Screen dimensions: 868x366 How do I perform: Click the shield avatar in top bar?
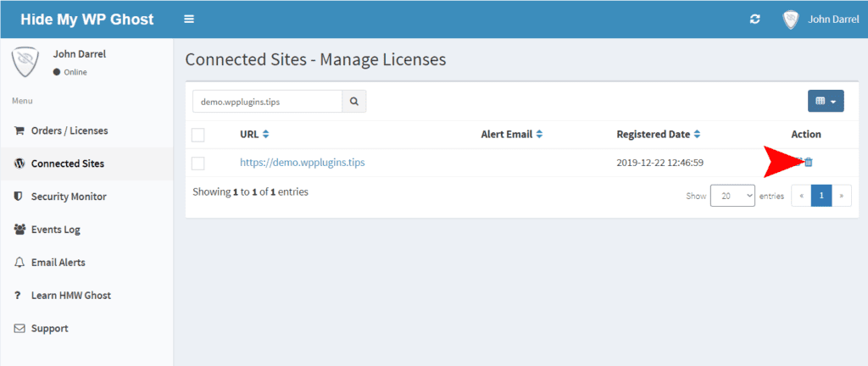[791, 19]
